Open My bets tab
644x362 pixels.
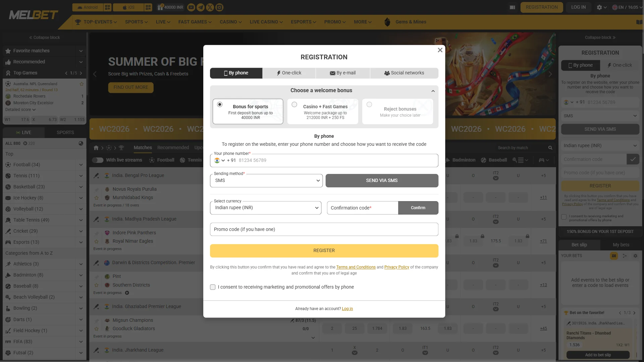click(x=621, y=245)
